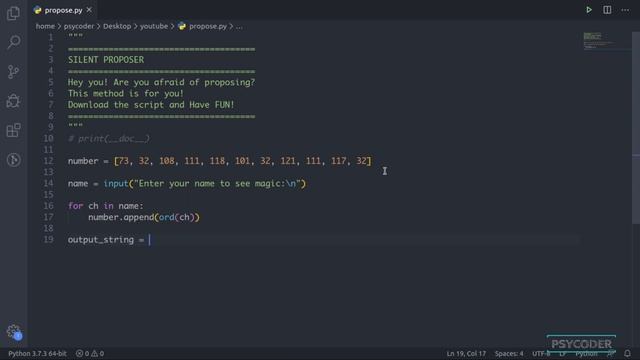
Task: Open the Search view in the activity bar
Action: 13,42
